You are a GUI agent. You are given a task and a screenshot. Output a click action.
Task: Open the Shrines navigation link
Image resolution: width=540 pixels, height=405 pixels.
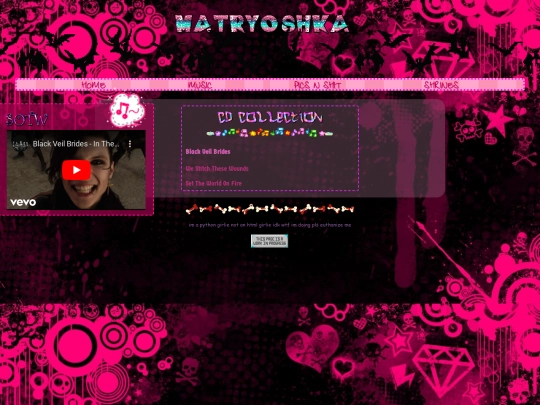(x=441, y=85)
